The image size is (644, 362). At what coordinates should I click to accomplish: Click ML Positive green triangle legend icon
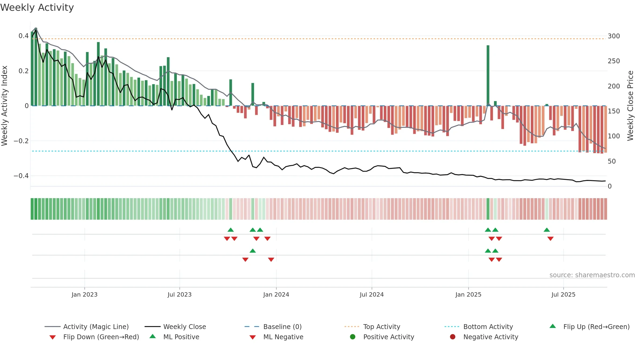click(x=152, y=336)
